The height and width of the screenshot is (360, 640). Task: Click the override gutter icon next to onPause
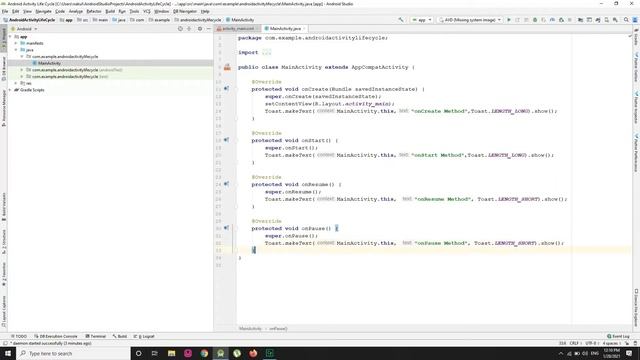[x=227, y=228]
